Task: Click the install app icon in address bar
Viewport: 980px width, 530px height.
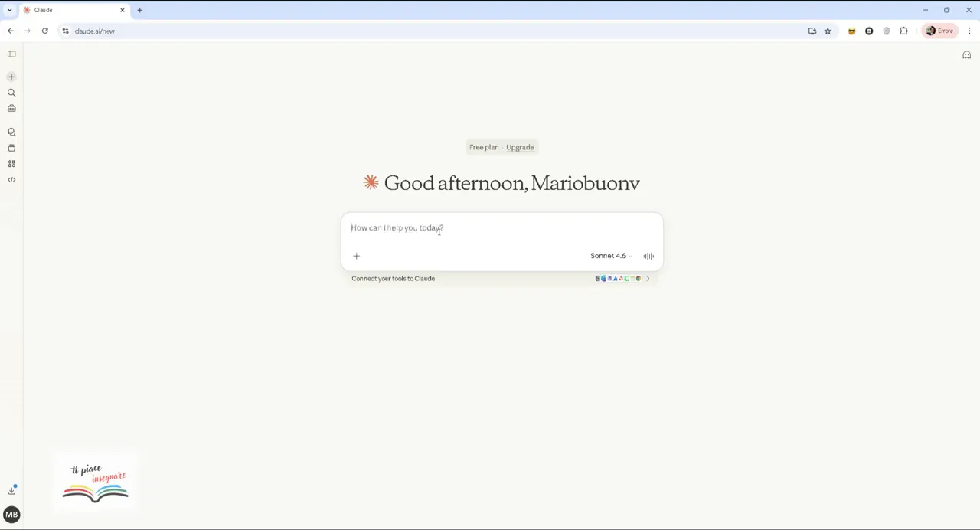Action: (x=812, y=31)
